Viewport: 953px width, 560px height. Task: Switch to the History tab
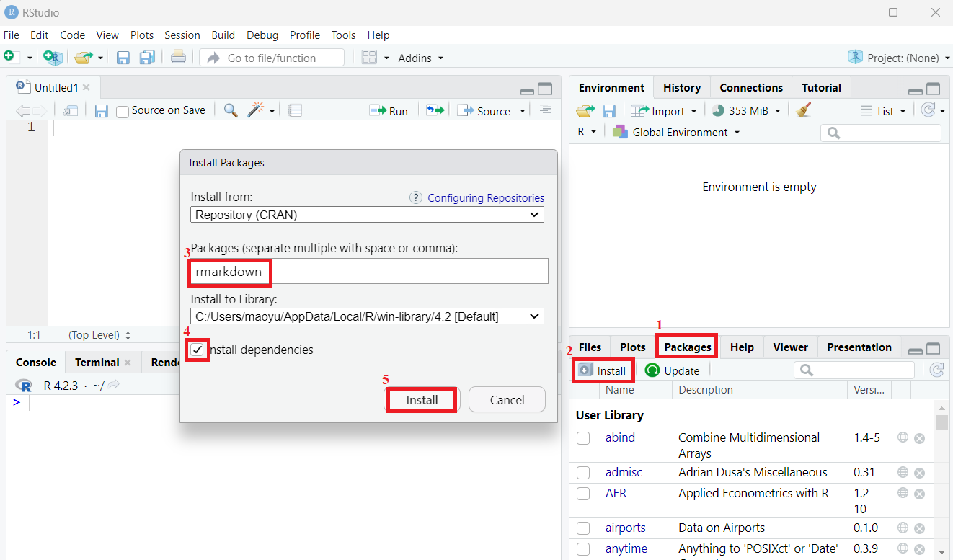click(682, 87)
